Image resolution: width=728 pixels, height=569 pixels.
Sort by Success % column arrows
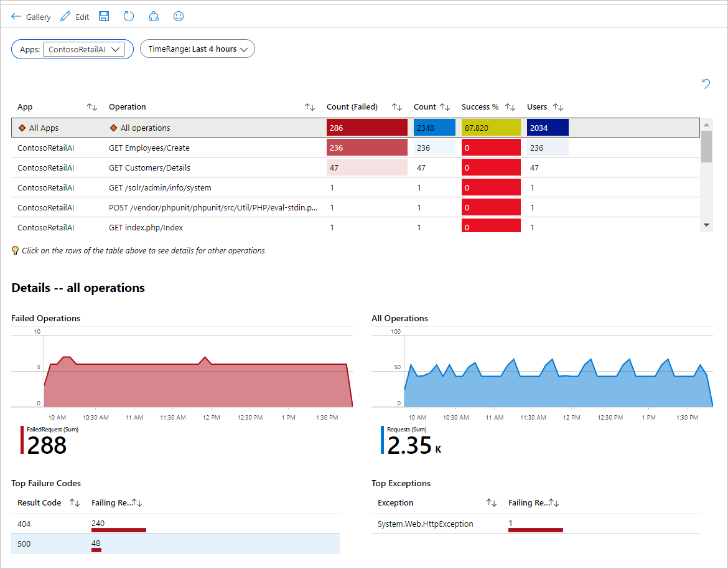pos(510,107)
